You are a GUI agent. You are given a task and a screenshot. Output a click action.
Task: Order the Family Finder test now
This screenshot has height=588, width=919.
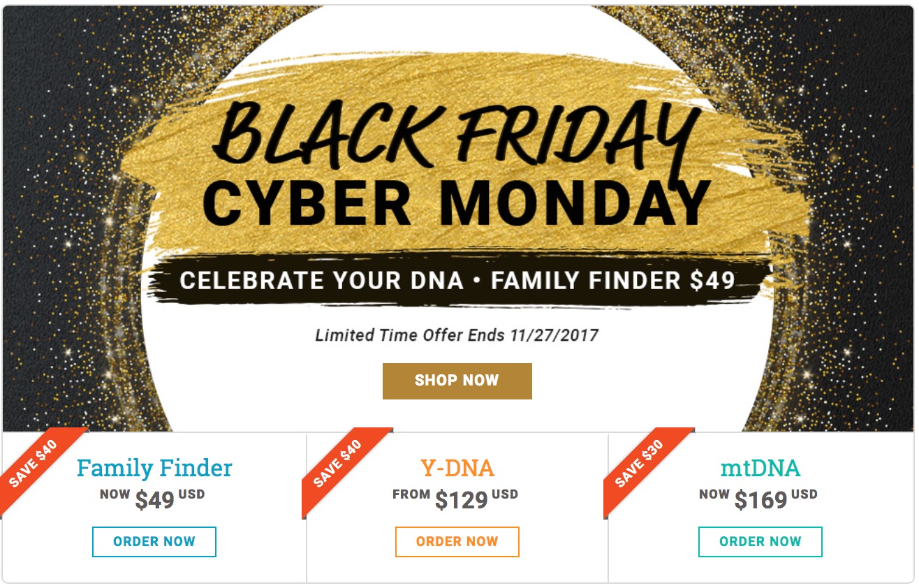(x=154, y=541)
